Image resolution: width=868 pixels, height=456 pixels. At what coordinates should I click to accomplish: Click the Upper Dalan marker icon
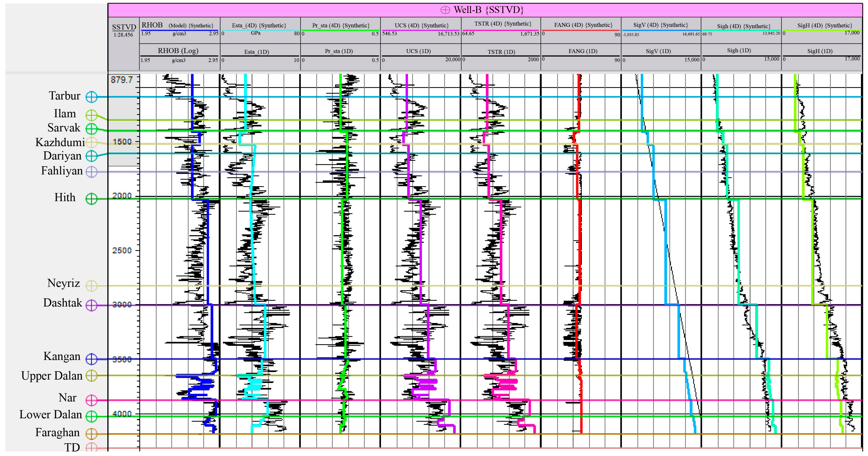[91, 375]
